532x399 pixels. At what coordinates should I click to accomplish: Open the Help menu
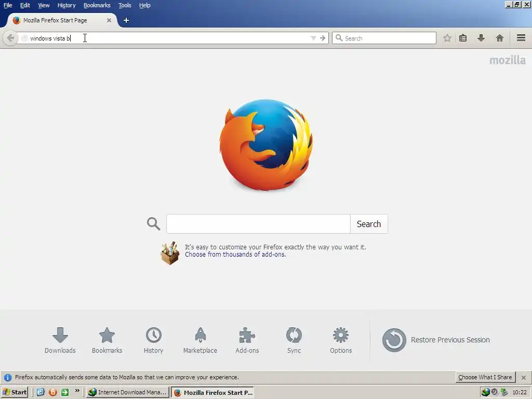pos(145,5)
